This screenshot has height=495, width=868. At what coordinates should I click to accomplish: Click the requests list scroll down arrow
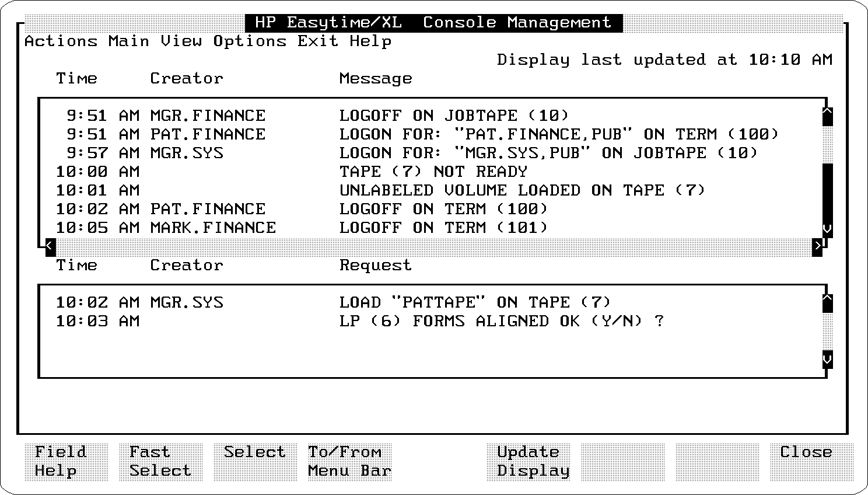click(827, 358)
